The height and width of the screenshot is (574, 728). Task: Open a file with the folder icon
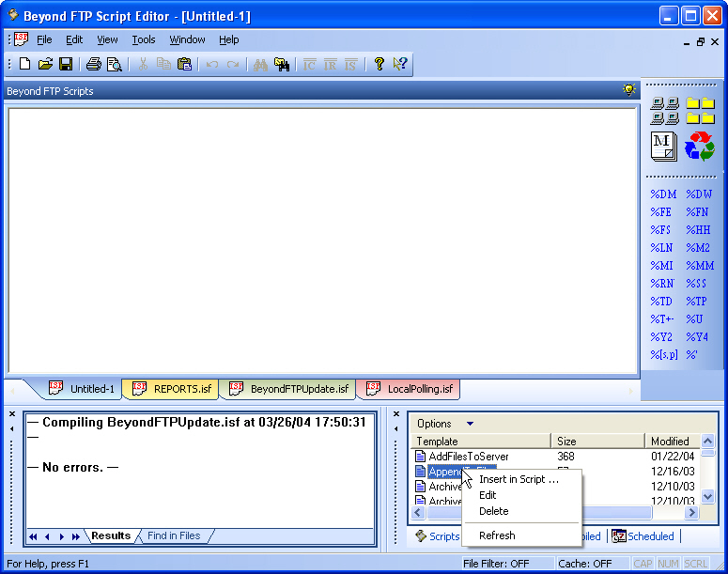click(45, 64)
